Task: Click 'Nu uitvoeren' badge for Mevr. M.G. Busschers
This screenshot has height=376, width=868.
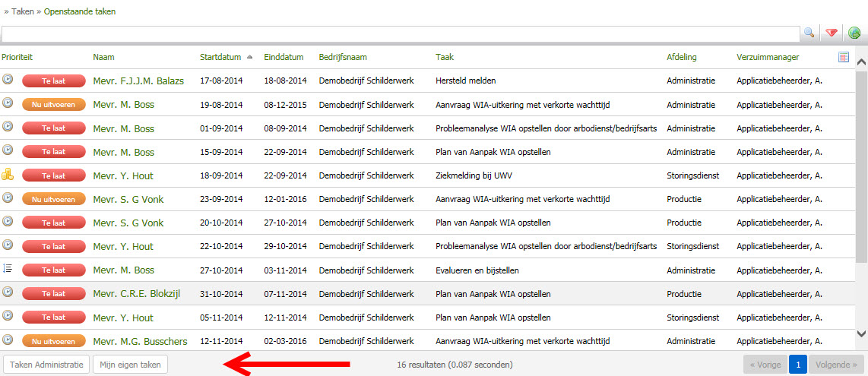Action: point(53,340)
